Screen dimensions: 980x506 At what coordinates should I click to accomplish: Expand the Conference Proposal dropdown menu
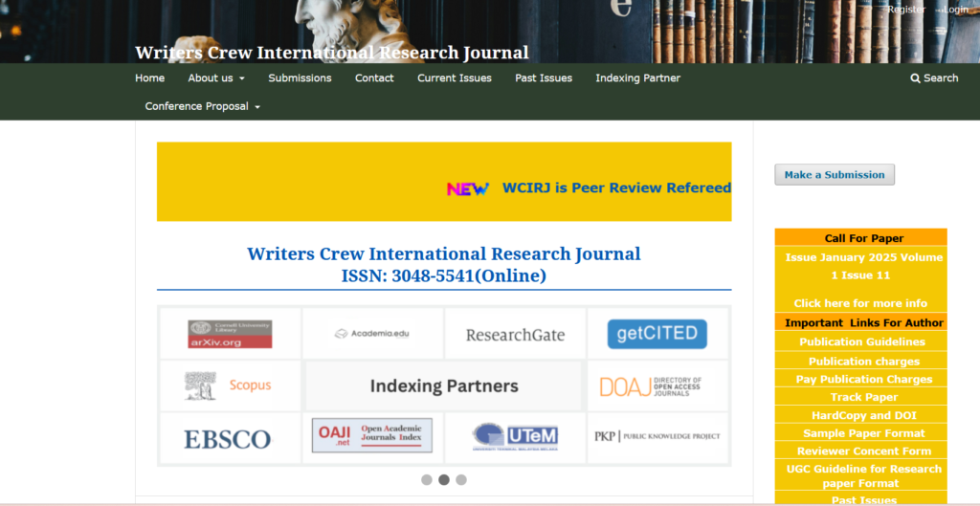(x=203, y=106)
